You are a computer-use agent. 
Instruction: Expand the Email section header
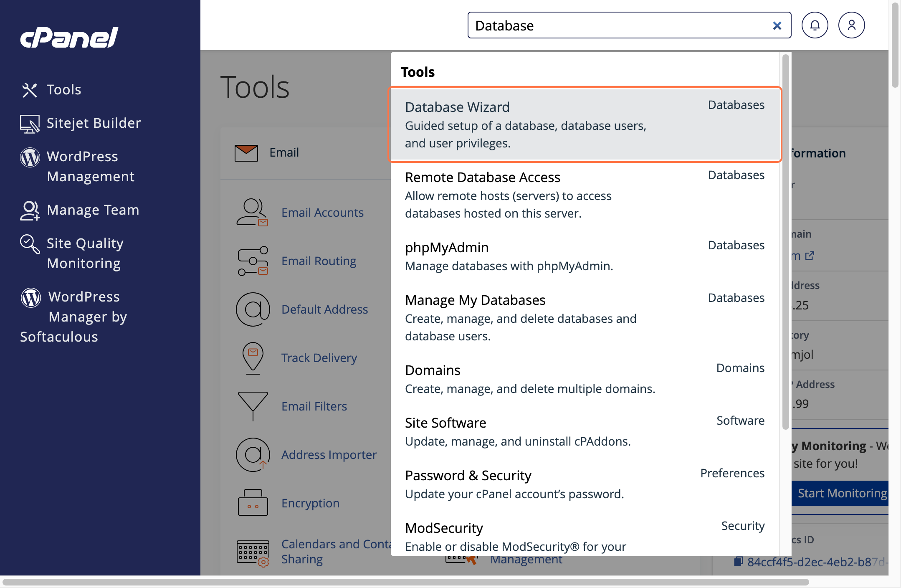click(306, 153)
